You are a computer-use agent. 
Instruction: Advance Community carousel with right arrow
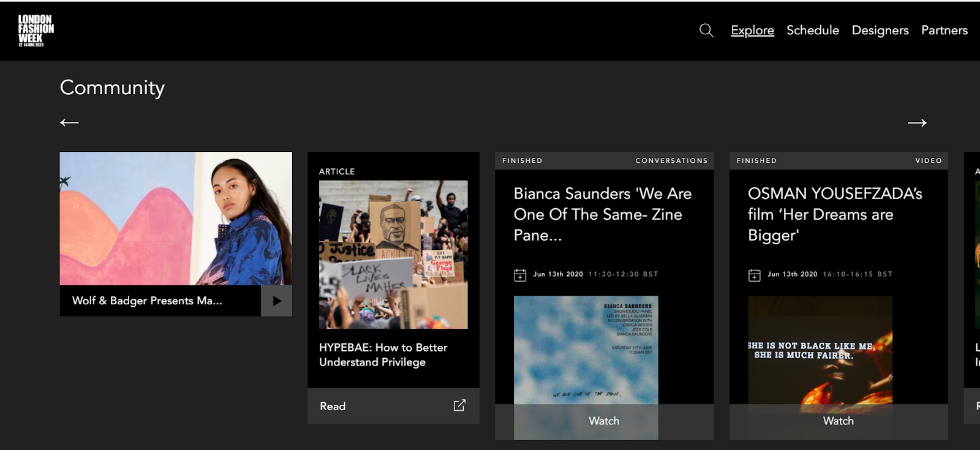click(917, 122)
